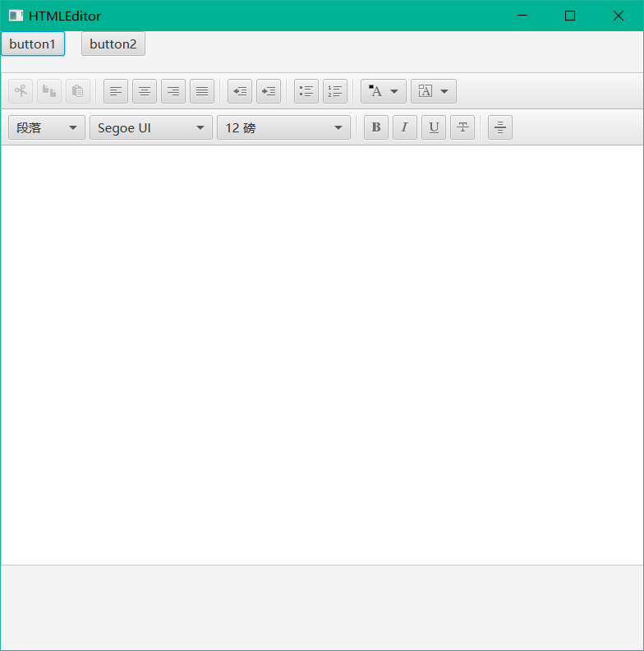
Task: Open the text background color picker
Action: click(x=434, y=91)
